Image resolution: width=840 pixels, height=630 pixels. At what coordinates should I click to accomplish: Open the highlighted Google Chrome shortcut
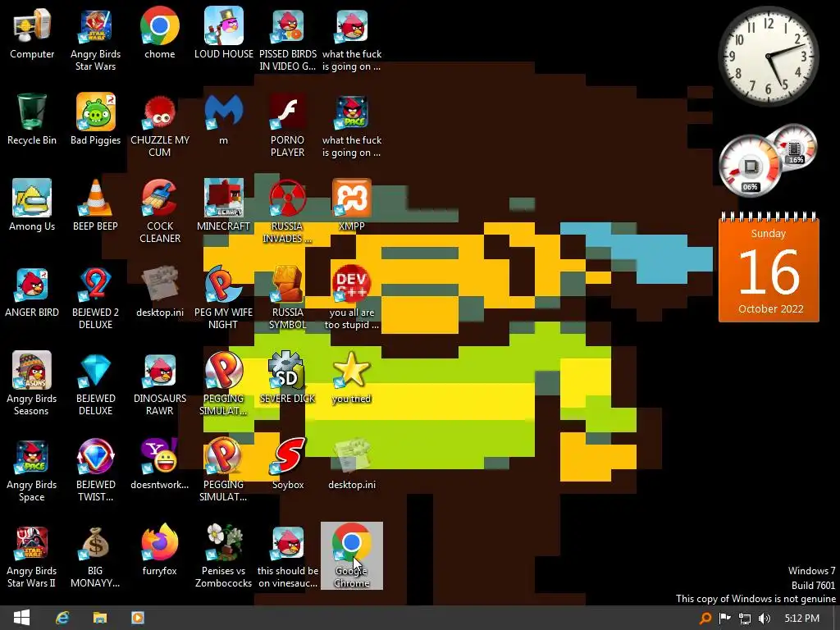[x=351, y=555]
